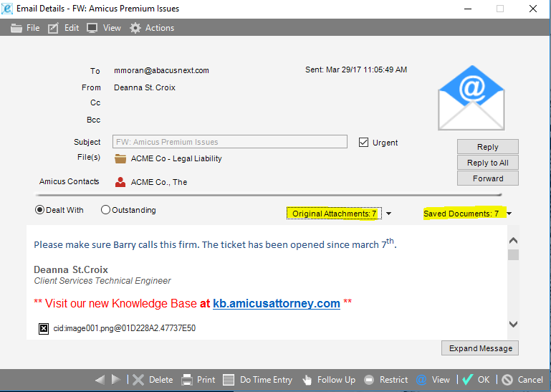
Task: Open the Edit menu
Action: click(x=72, y=28)
